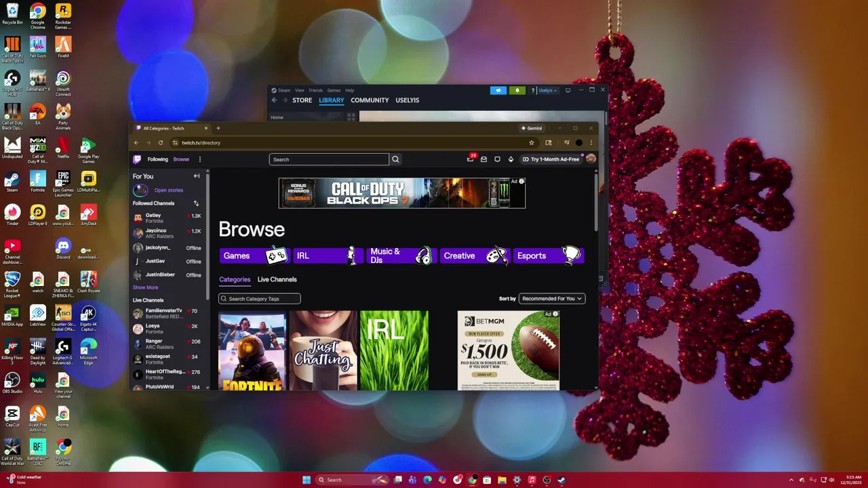Collapse the For You sidebar
Viewport: 868px width, 488px height.
197,176
